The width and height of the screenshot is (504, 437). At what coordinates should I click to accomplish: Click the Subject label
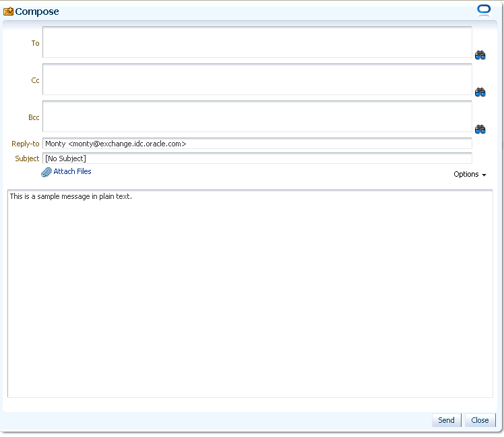click(27, 158)
